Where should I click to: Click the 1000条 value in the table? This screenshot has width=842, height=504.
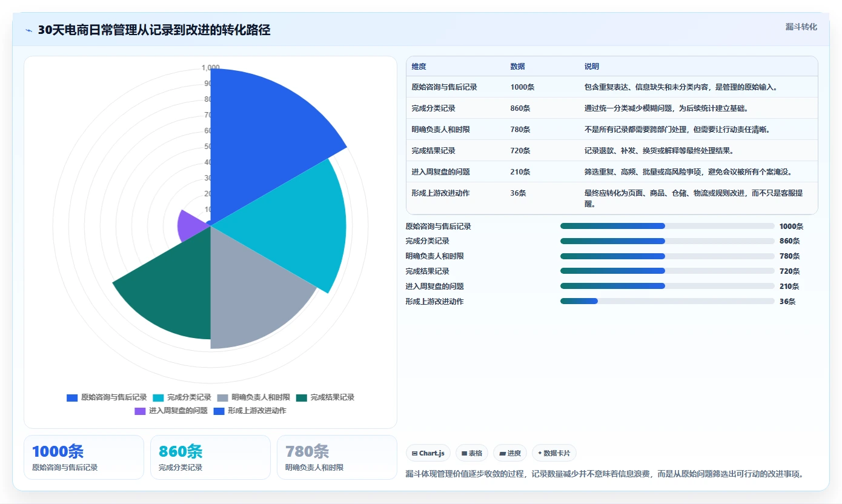522,87
